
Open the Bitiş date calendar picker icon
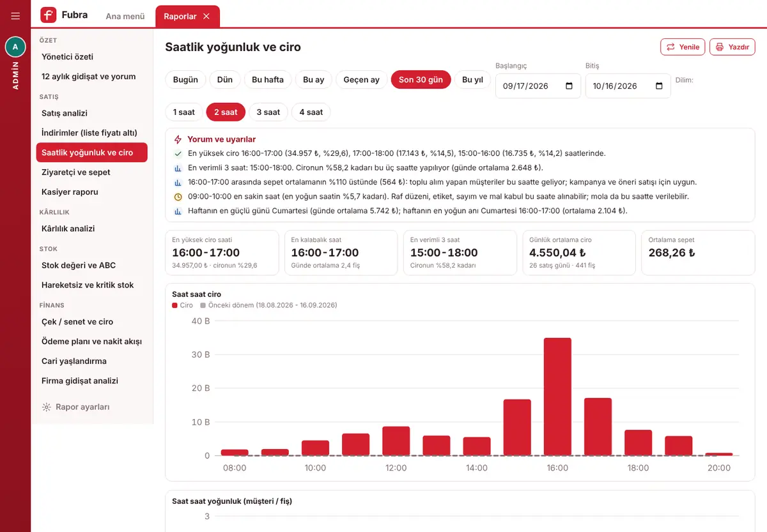click(x=659, y=86)
